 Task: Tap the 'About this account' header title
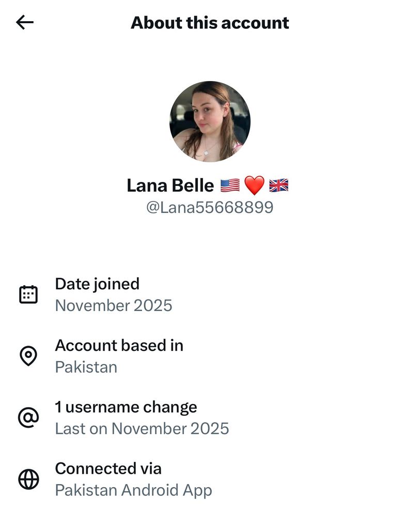click(x=210, y=23)
